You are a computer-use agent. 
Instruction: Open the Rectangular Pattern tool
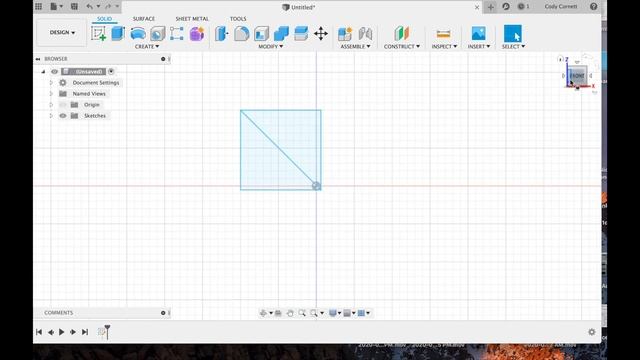176,34
